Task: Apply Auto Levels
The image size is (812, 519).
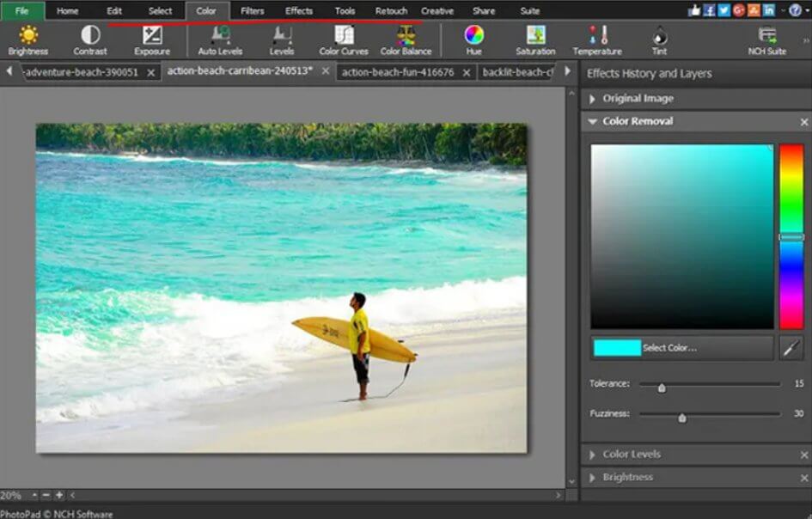Action: 220,40
